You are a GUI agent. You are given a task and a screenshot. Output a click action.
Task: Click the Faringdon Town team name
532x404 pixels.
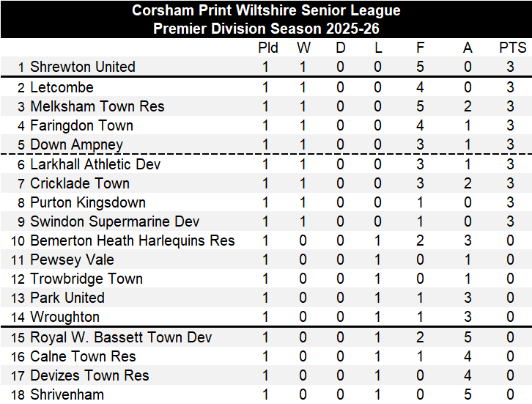81,125
